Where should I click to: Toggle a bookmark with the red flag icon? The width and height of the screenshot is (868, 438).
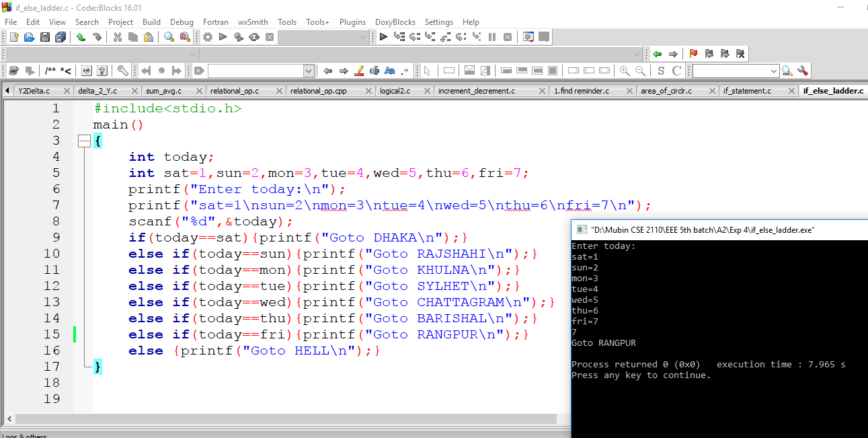(x=693, y=53)
